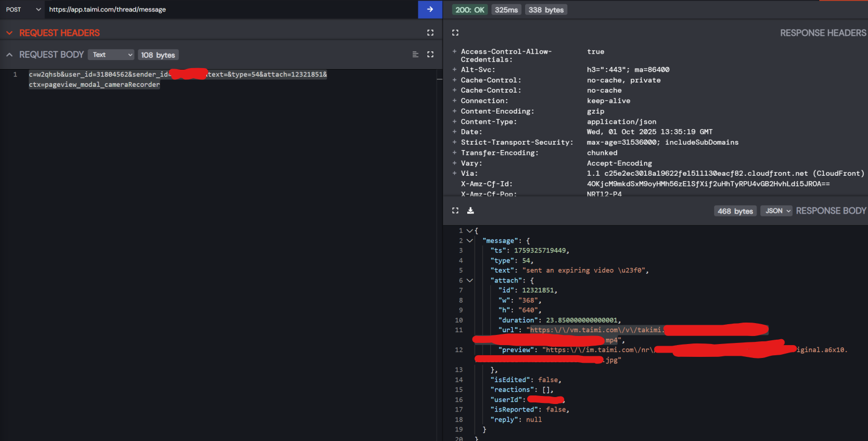This screenshot has height=441, width=868.
Task: Click the "isReported": false JSON line
Action: [x=530, y=410]
